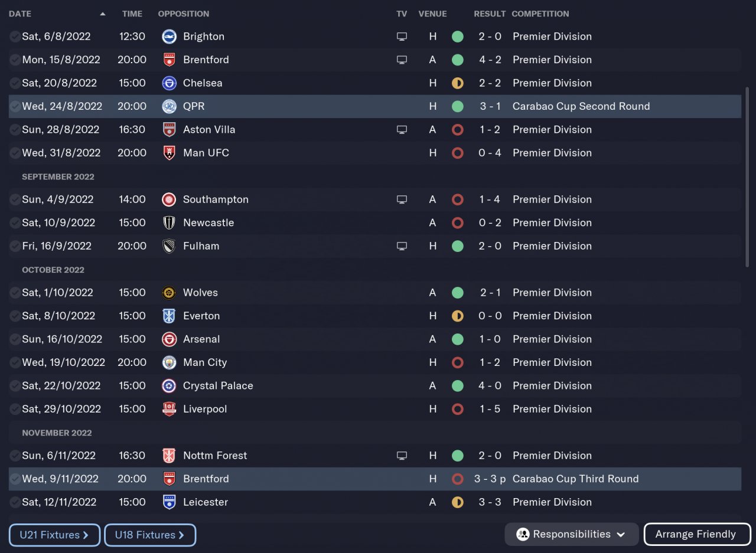Click the Brighton club badge icon
The height and width of the screenshot is (553, 756).
169,37
